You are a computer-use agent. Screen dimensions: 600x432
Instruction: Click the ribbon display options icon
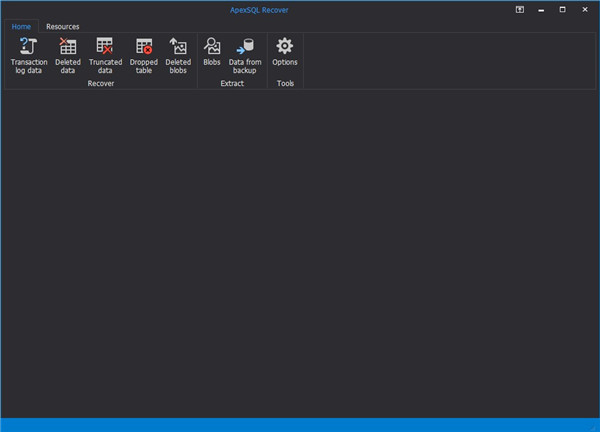pyautogui.click(x=520, y=10)
